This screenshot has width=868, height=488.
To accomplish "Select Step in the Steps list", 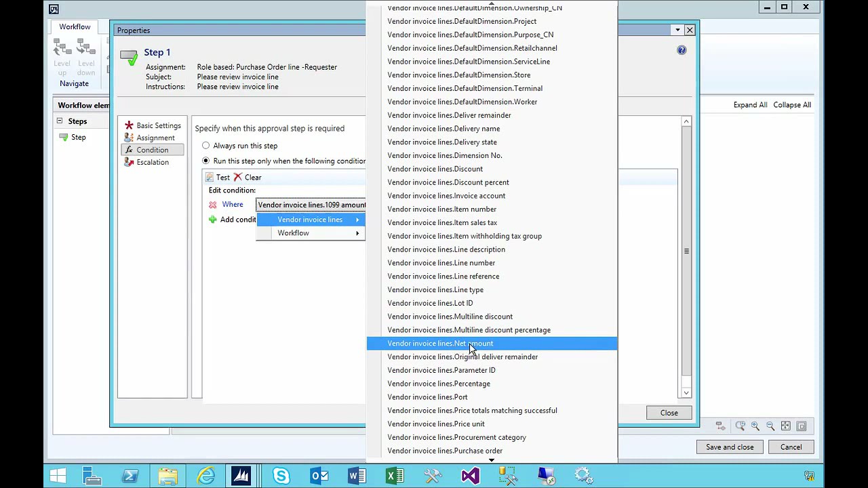I will (x=79, y=137).
